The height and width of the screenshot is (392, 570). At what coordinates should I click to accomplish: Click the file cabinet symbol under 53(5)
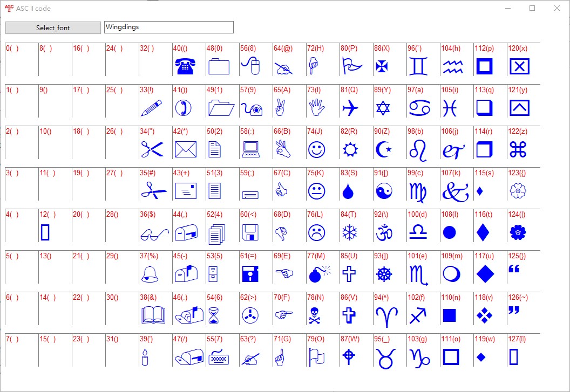pos(213,274)
